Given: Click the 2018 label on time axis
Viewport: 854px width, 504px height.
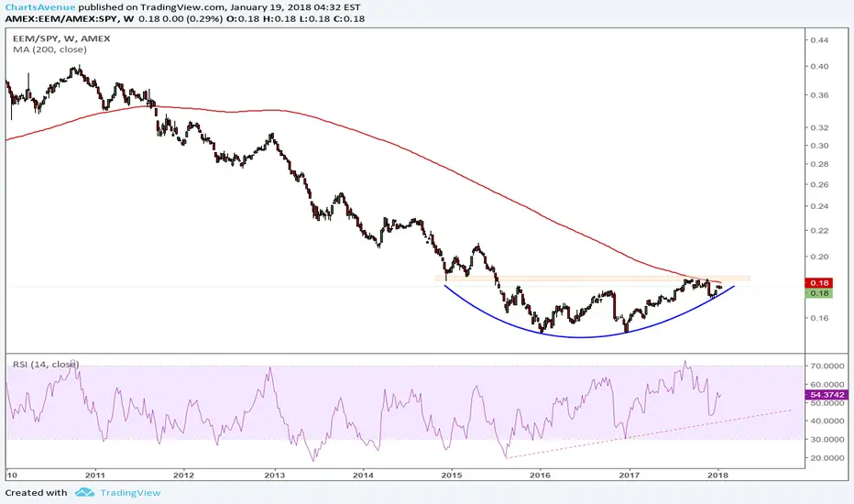Looking at the screenshot, I should click(717, 475).
